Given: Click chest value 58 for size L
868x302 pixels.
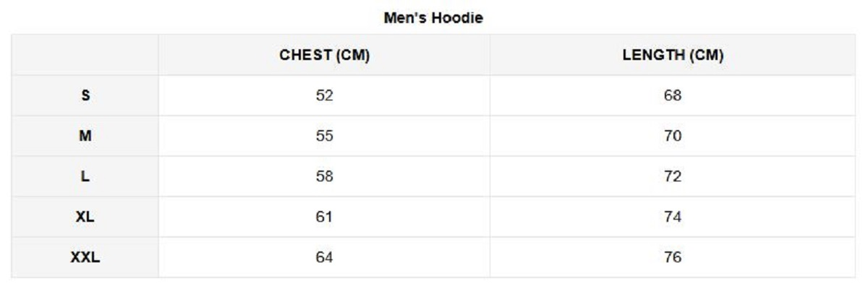Looking at the screenshot, I should click(324, 176).
